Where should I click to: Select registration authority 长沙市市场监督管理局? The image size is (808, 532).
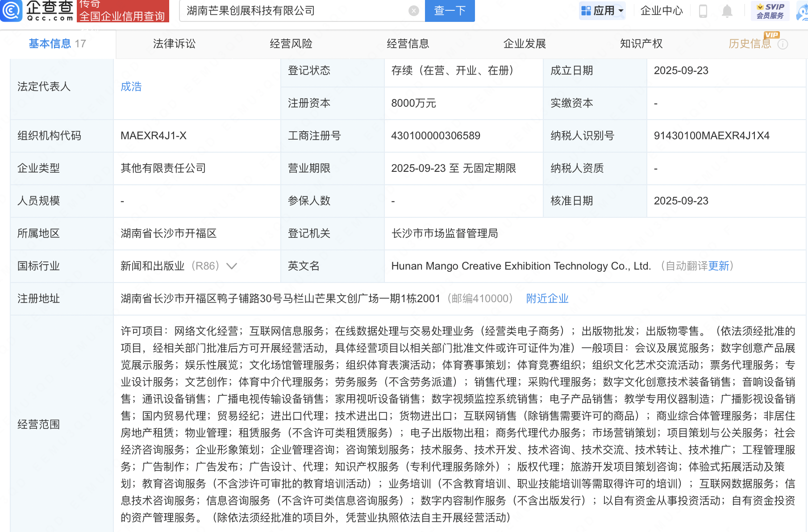tap(445, 233)
